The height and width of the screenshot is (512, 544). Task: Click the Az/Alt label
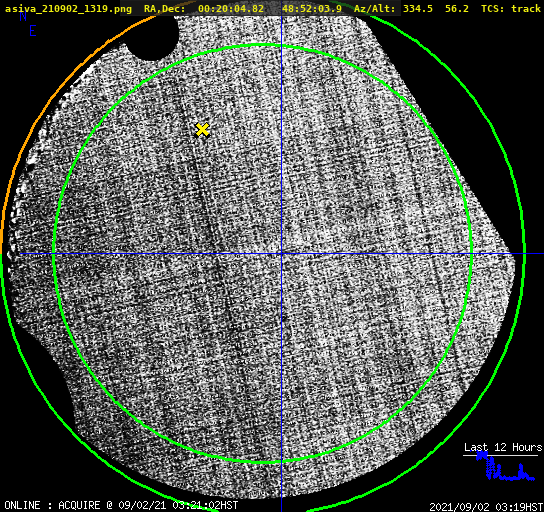pos(374,9)
